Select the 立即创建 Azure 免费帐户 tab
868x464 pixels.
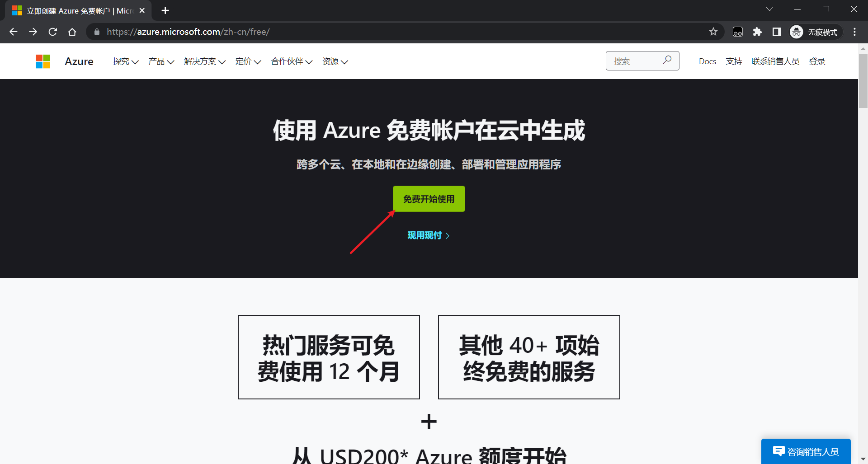point(78,10)
